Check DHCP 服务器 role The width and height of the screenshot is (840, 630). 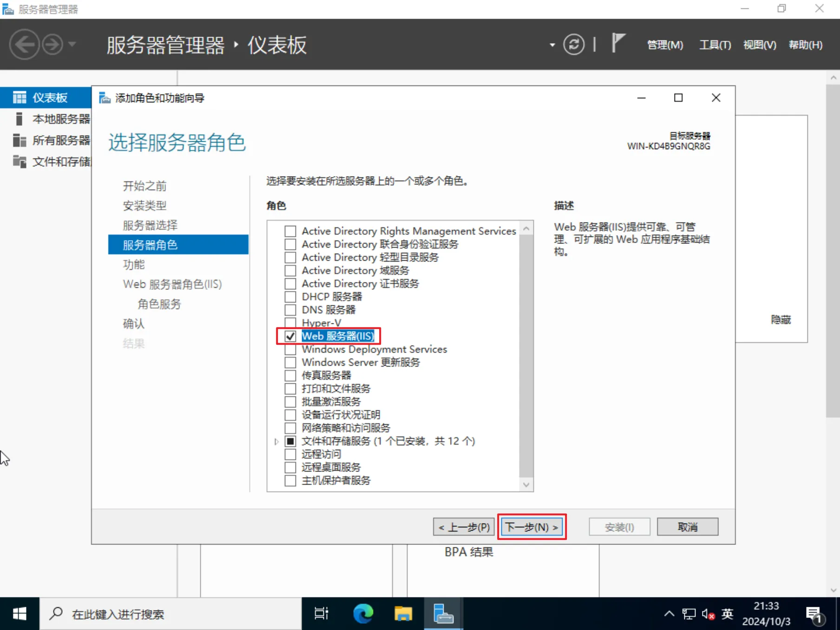[x=290, y=296]
